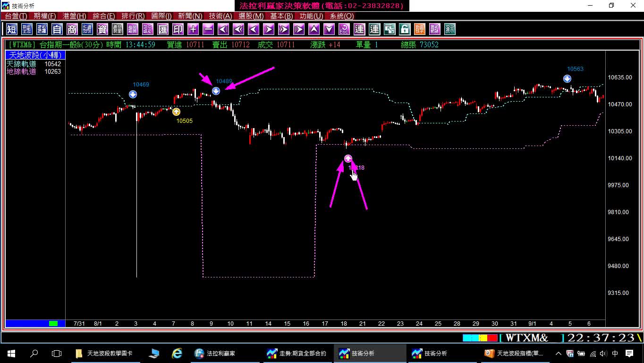Screen dimensions: 644x363
Task: Click the 天地波段(小轉) indicator label
Action: tap(35, 55)
